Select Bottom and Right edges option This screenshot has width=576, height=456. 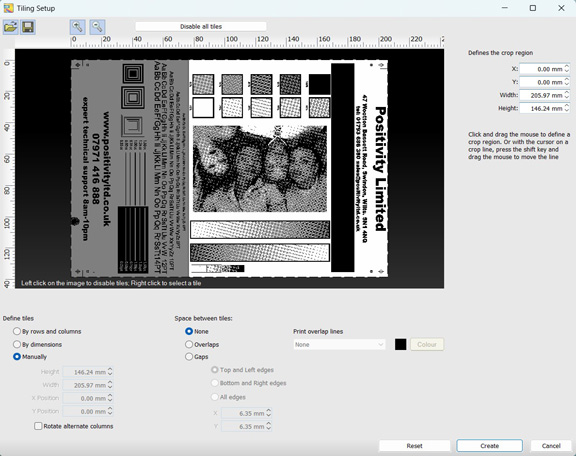click(x=249, y=383)
